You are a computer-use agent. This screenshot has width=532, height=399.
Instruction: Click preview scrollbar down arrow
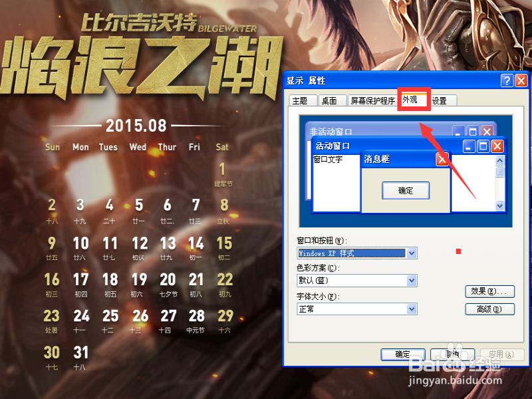500,205
